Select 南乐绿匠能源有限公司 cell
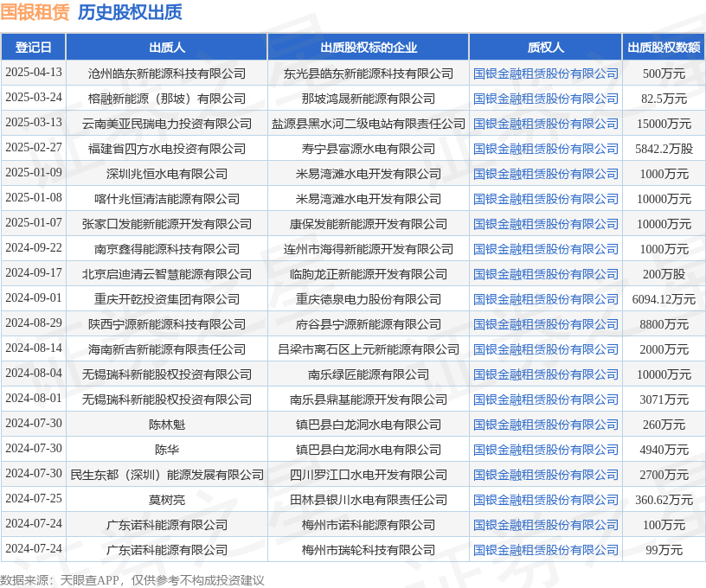706x588 pixels. [x=369, y=374]
